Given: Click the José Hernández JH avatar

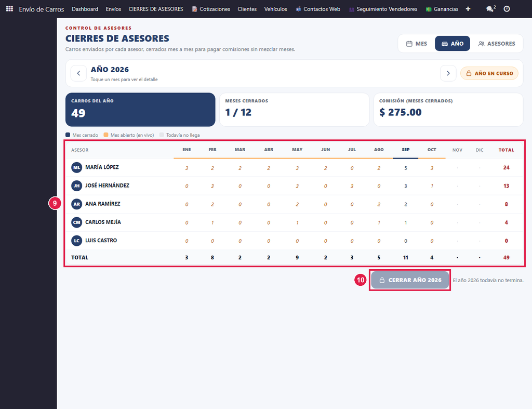Looking at the screenshot, I should pyautogui.click(x=77, y=186).
